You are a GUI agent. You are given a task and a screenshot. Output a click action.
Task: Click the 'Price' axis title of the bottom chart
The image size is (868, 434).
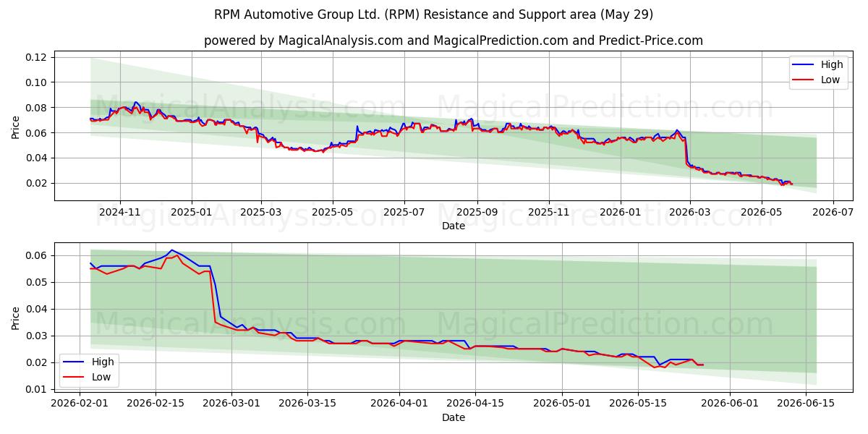16,318
